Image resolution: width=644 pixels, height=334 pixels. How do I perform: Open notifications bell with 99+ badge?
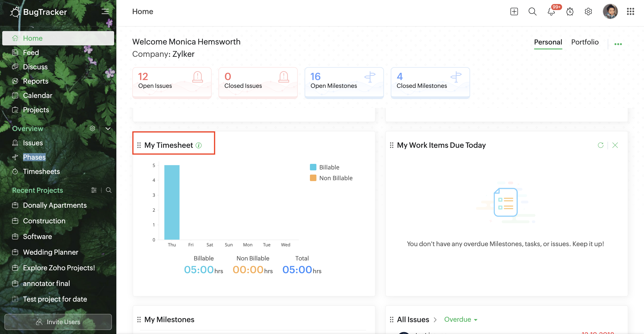(551, 12)
